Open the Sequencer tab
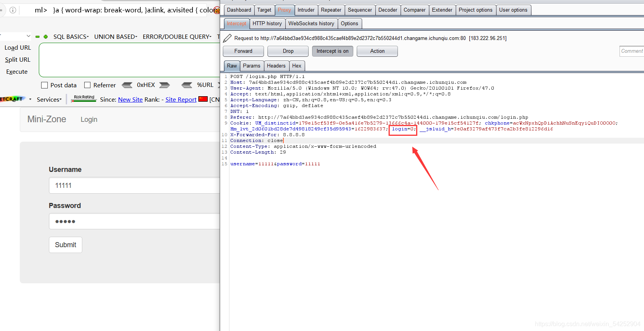 click(360, 10)
